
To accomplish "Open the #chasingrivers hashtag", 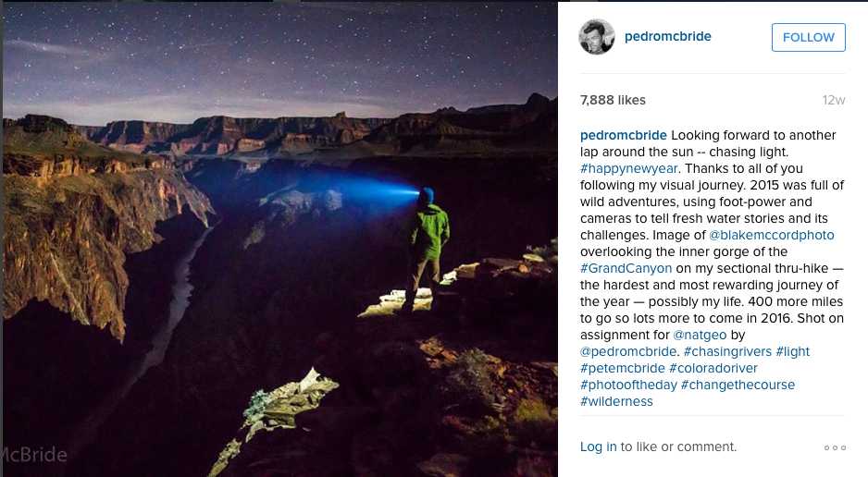I will pos(727,351).
